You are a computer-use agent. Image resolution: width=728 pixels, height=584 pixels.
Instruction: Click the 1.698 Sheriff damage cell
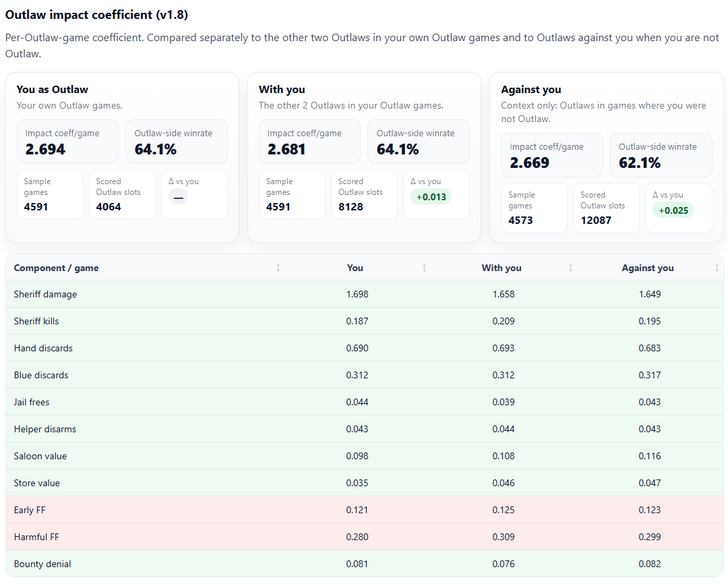pyautogui.click(x=357, y=295)
